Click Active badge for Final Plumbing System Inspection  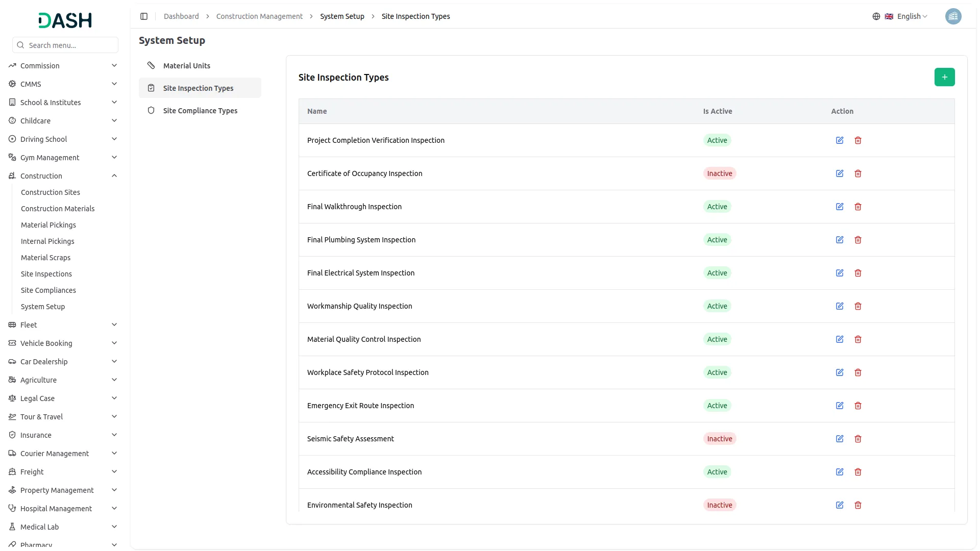(717, 240)
